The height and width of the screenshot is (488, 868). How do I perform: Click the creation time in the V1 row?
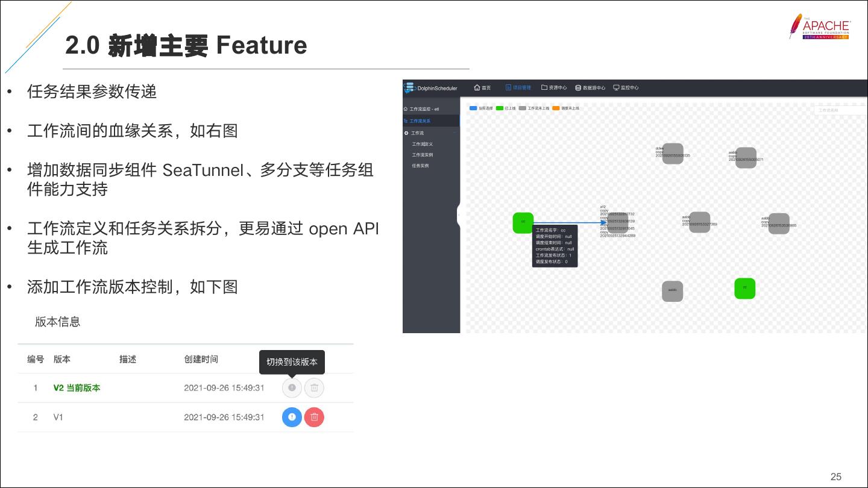click(224, 418)
